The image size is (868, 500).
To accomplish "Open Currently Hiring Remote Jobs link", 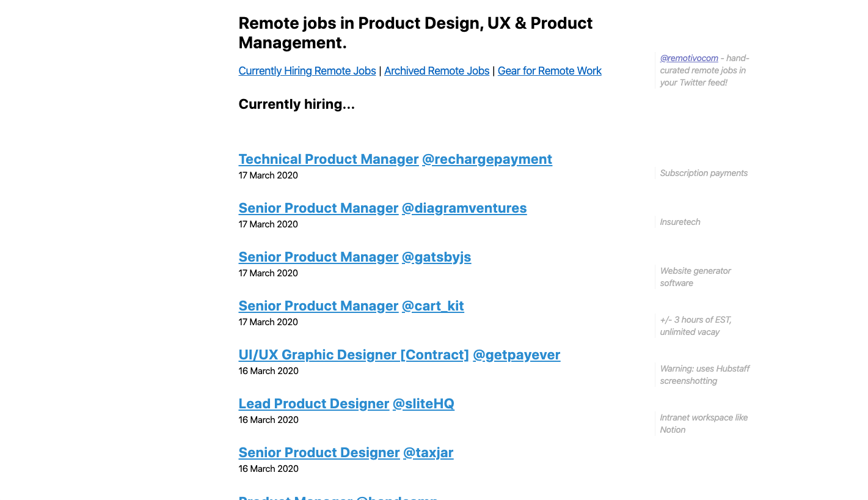I will pos(307,71).
